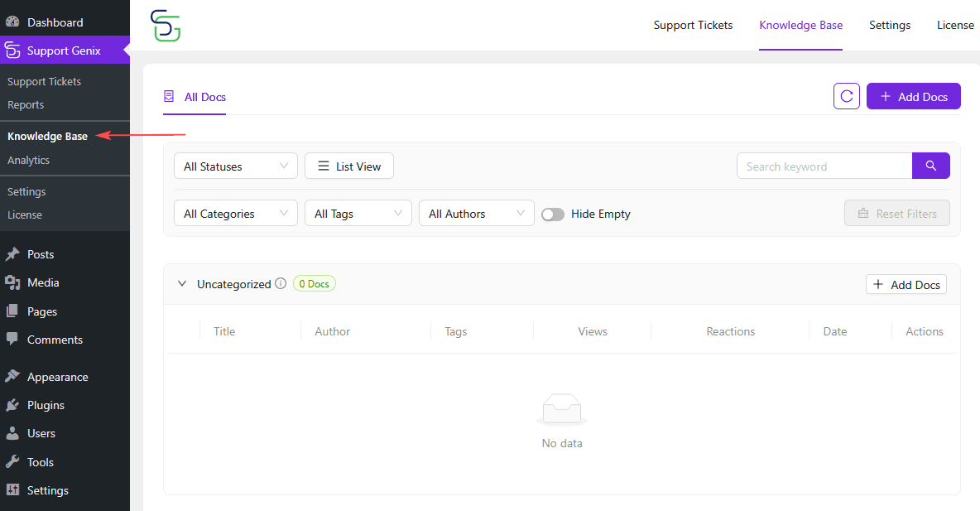This screenshot has height=511, width=980.
Task: Click the Media icon in the sidebar
Action: point(12,282)
